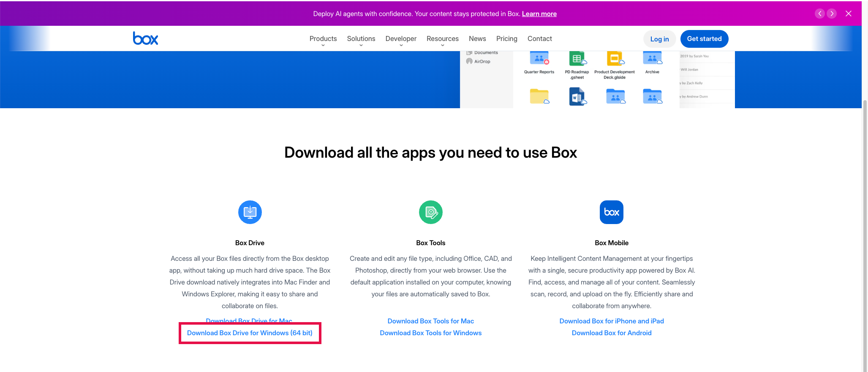Open the Learn more link in the banner

pyautogui.click(x=539, y=14)
